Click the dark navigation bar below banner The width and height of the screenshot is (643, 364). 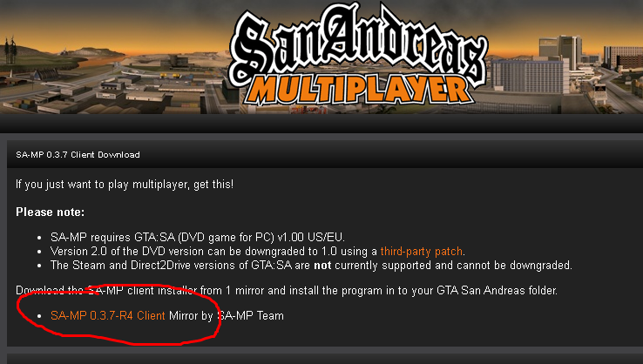click(x=321, y=124)
